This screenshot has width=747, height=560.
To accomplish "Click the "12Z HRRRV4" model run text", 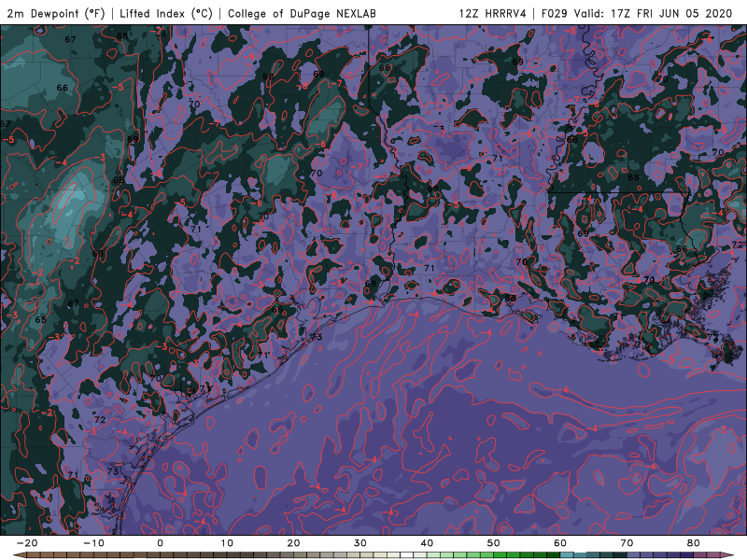I will click(492, 13).
